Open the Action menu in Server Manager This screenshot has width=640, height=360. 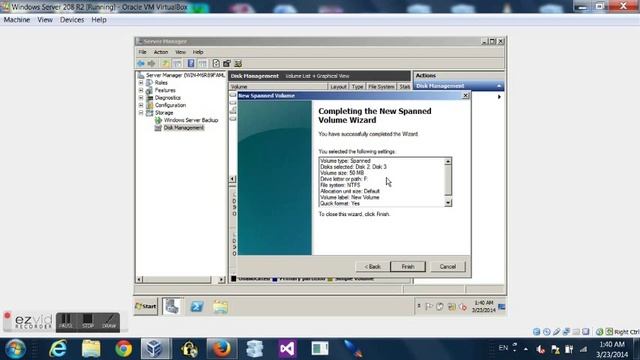point(161,52)
